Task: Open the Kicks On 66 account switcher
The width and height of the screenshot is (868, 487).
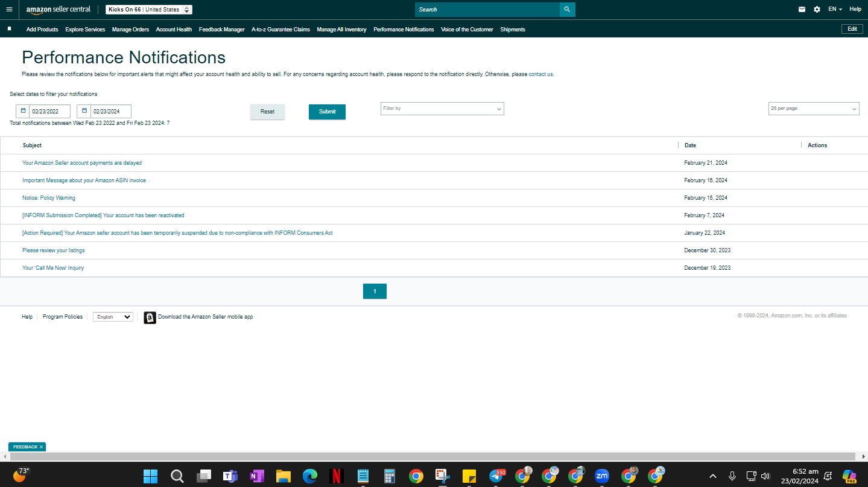Action: (x=149, y=10)
